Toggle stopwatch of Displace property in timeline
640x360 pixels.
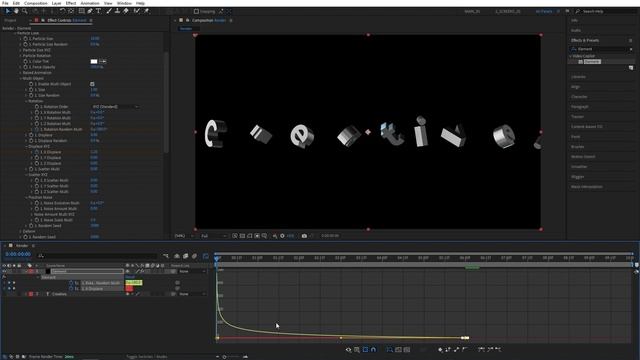[x=71, y=288]
